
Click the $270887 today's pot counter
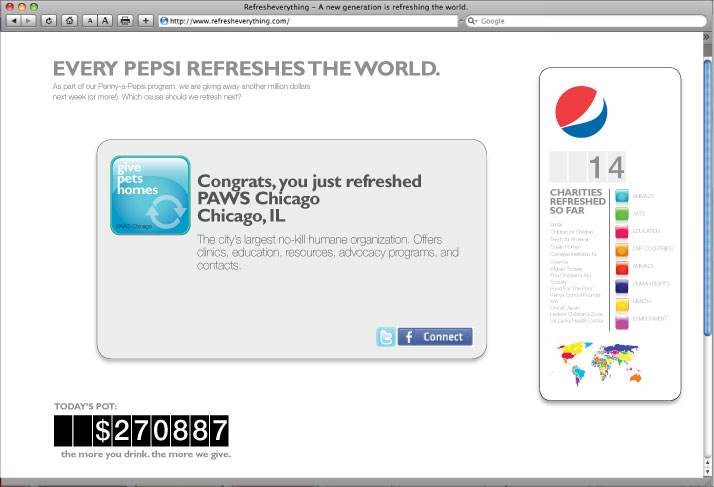[141, 431]
